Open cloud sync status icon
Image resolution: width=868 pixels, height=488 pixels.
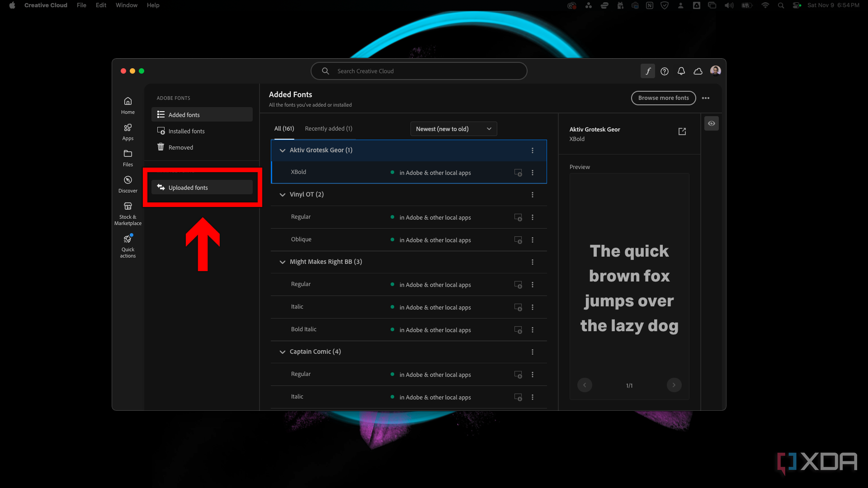pyautogui.click(x=698, y=71)
